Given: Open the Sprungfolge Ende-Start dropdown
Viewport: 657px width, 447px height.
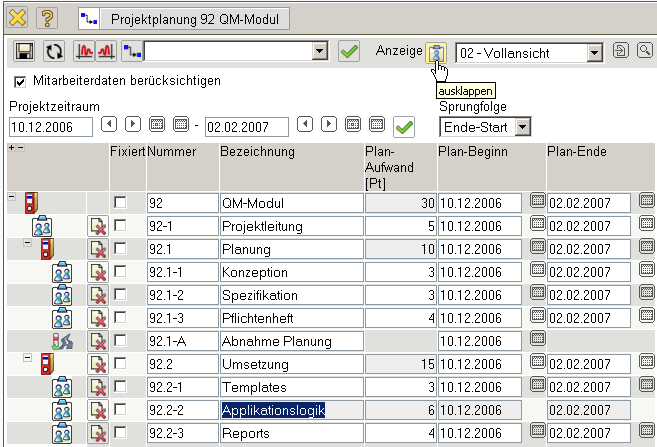Looking at the screenshot, I should point(522,127).
